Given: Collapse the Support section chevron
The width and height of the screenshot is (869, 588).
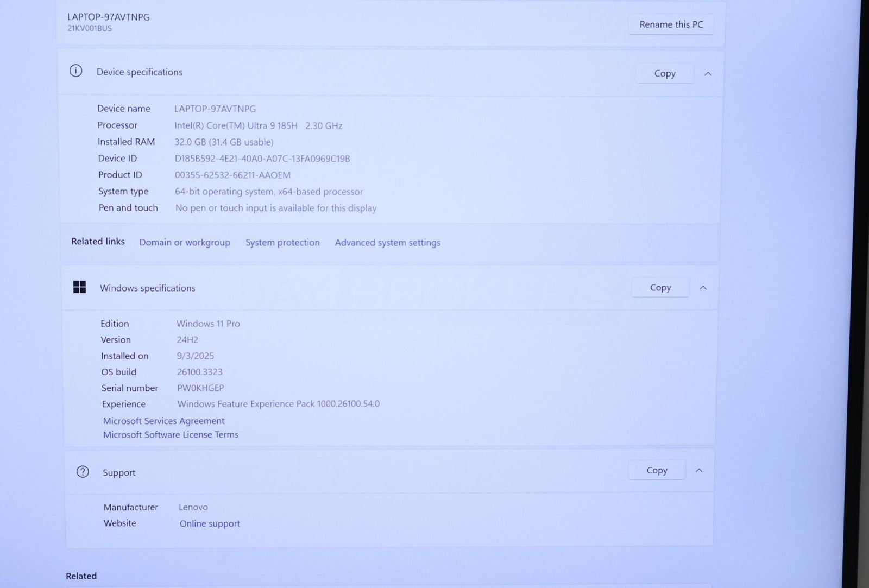Looking at the screenshot, I should (699, 471).
